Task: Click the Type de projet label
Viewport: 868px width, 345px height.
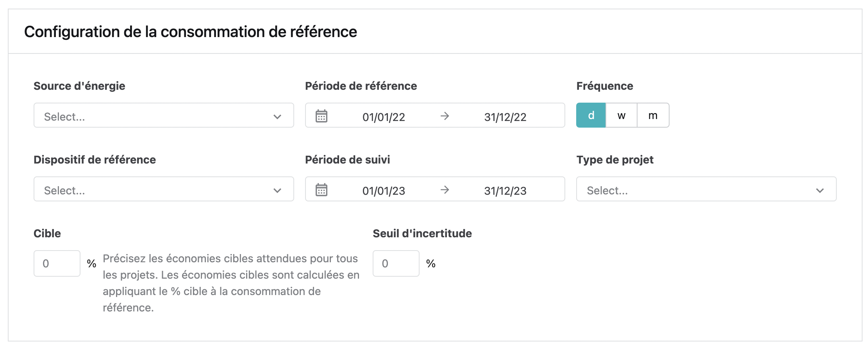Action: click(x=615, y=160)
